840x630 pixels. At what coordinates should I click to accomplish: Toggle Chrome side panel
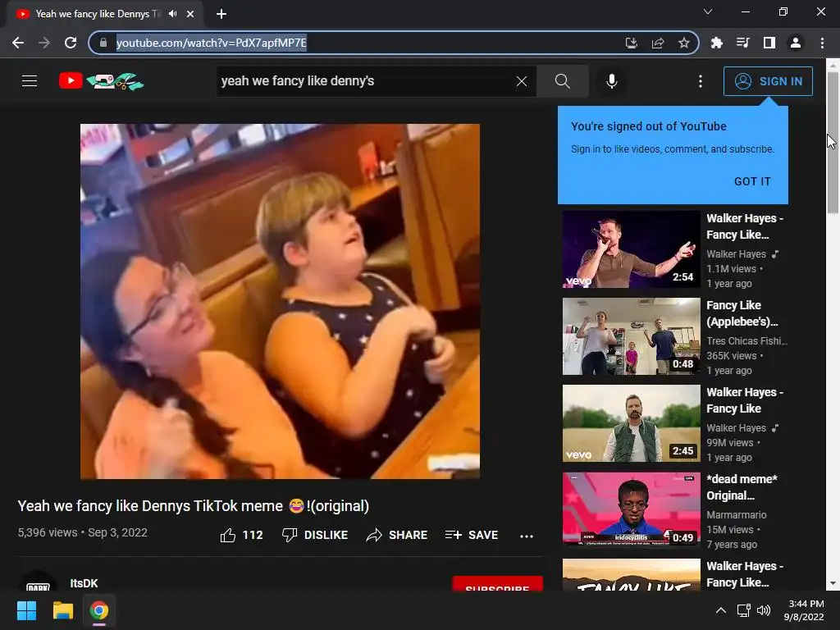point(769,43)
